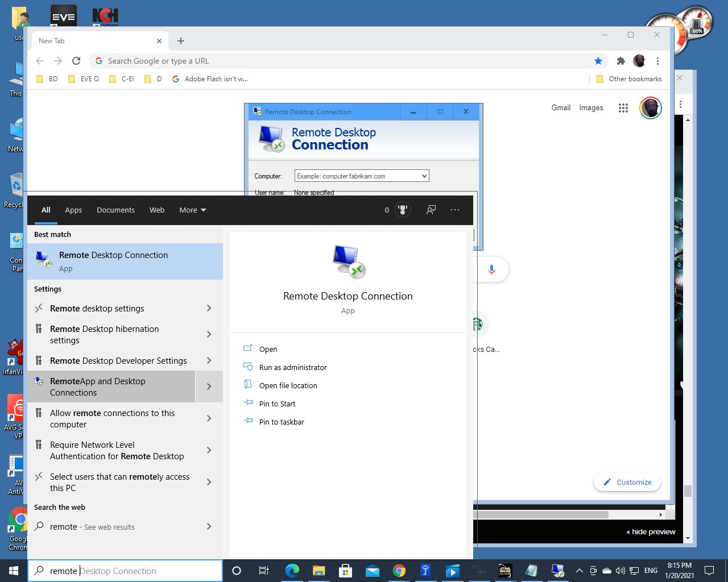728x582 pixels.
Task: Click the volume speaker tray icon
Action: (621, 571)
